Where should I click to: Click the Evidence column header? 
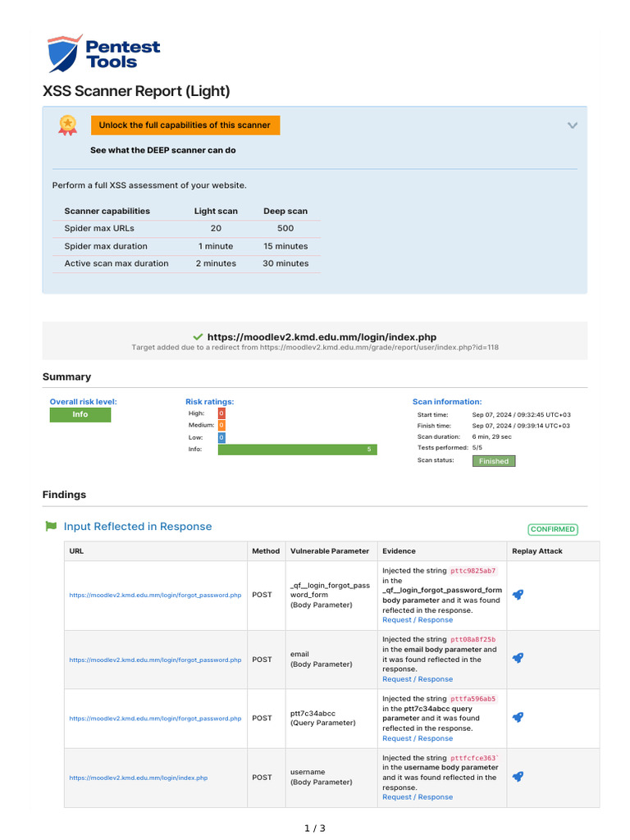pyautogui.click(x=399, y=551)
